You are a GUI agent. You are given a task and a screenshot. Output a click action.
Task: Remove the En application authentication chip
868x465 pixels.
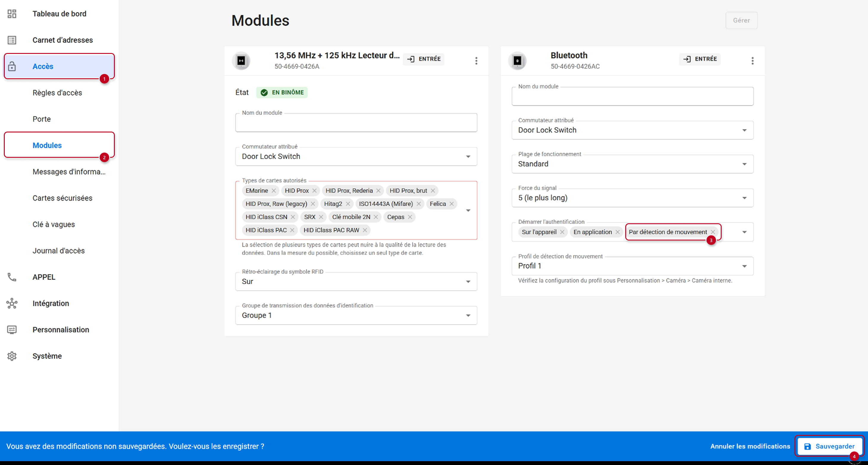click(618, 232)
